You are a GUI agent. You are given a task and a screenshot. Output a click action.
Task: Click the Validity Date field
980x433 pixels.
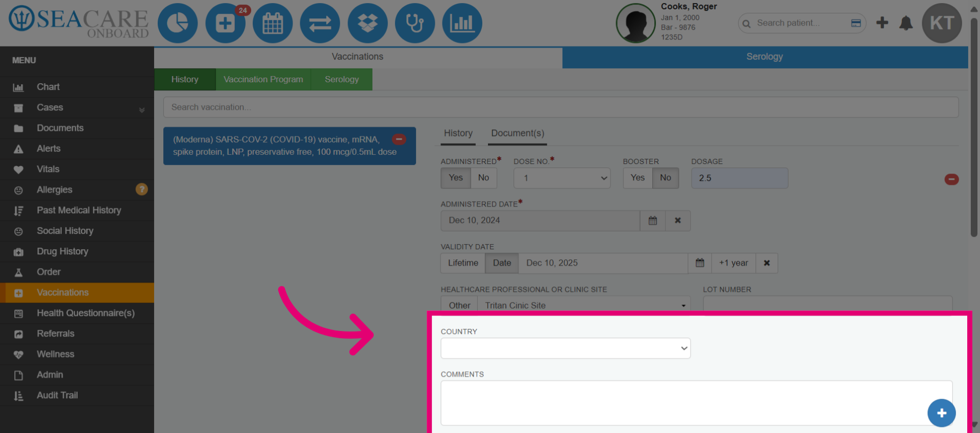tap(603, 263)
